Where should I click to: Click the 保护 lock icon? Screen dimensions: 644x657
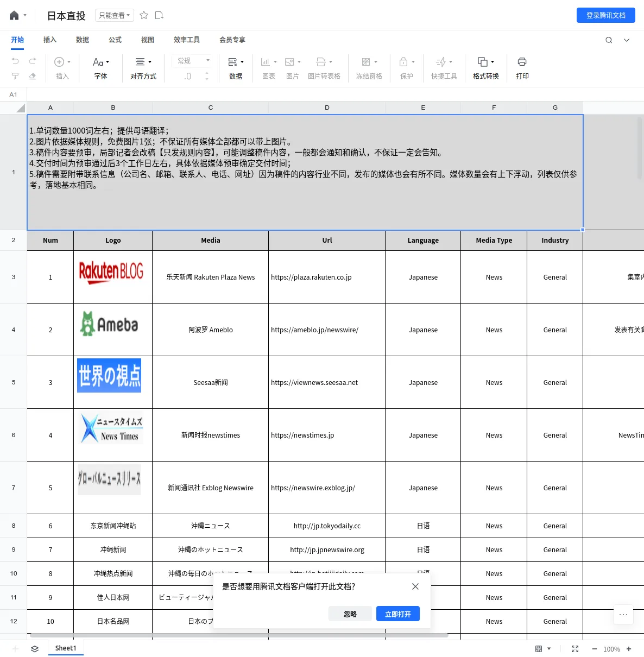403,62
